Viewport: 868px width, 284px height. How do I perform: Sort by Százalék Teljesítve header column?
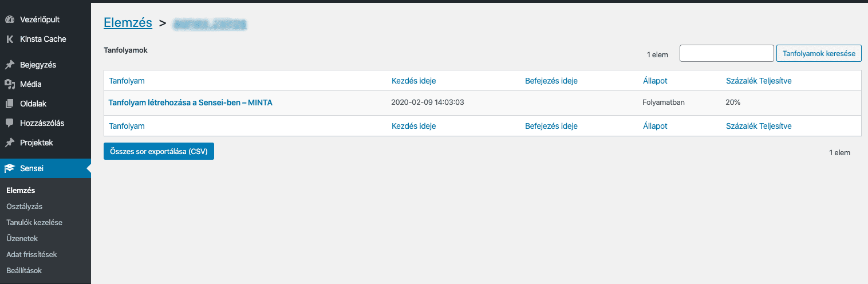[x=759, y=81]
